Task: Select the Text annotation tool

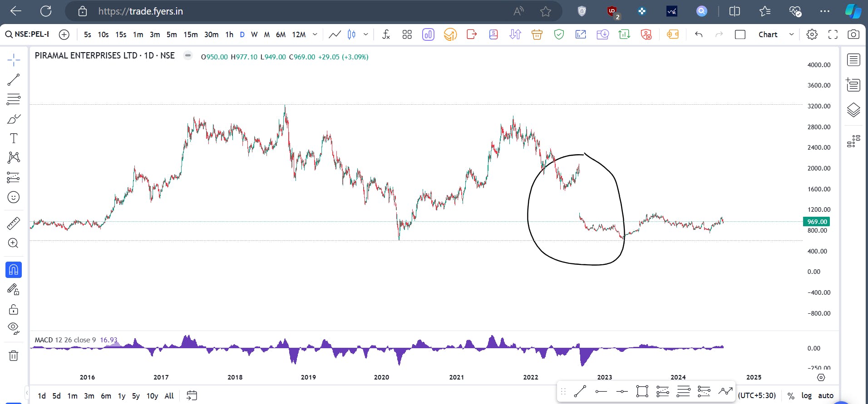Action: (14, 138)
